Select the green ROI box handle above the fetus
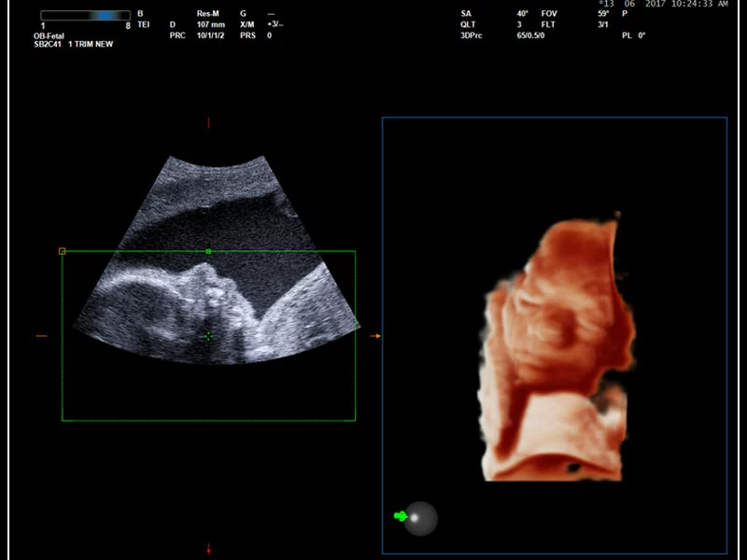The height and width of the screenshot is (560, 747). pyautogui.click(x=208, y=250)
